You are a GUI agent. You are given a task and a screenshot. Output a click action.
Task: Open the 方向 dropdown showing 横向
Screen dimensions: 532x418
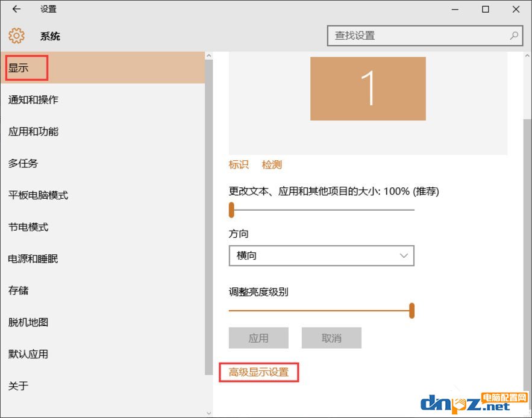[321, 255]
